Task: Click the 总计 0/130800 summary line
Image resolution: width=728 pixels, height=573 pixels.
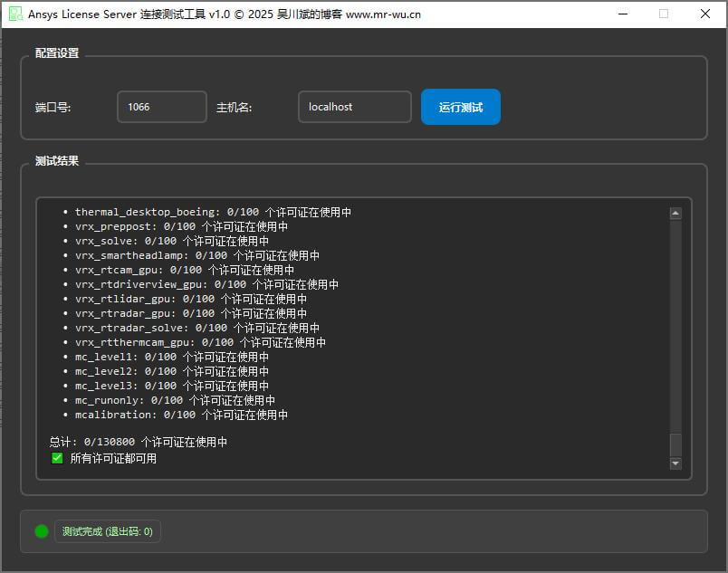Action: tap(139, 443)
